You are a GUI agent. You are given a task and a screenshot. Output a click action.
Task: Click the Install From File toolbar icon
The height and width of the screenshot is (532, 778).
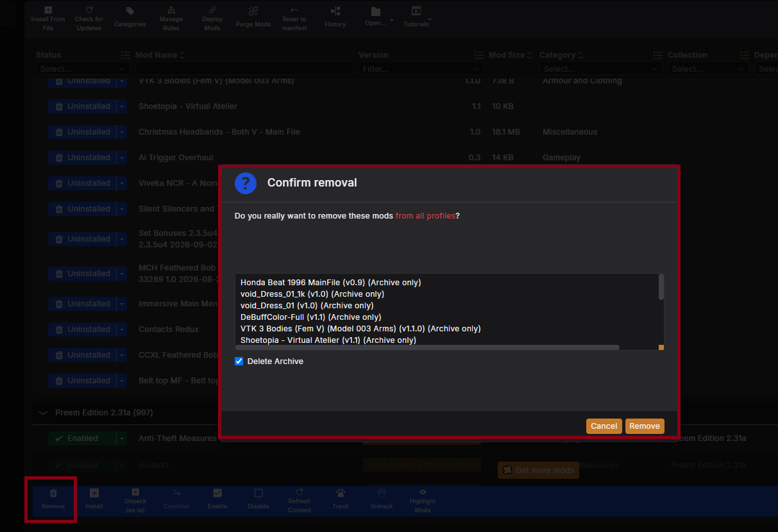(x=48, y=10)
